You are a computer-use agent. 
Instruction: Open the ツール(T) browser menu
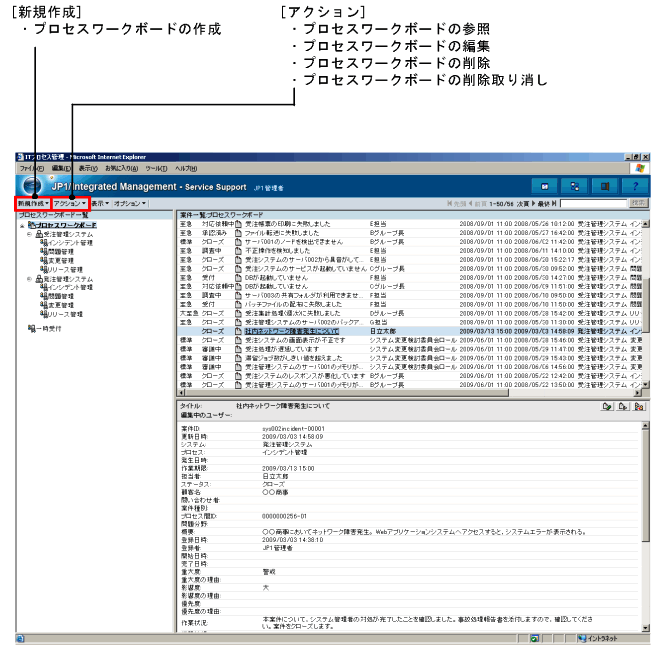coord(156,168)
